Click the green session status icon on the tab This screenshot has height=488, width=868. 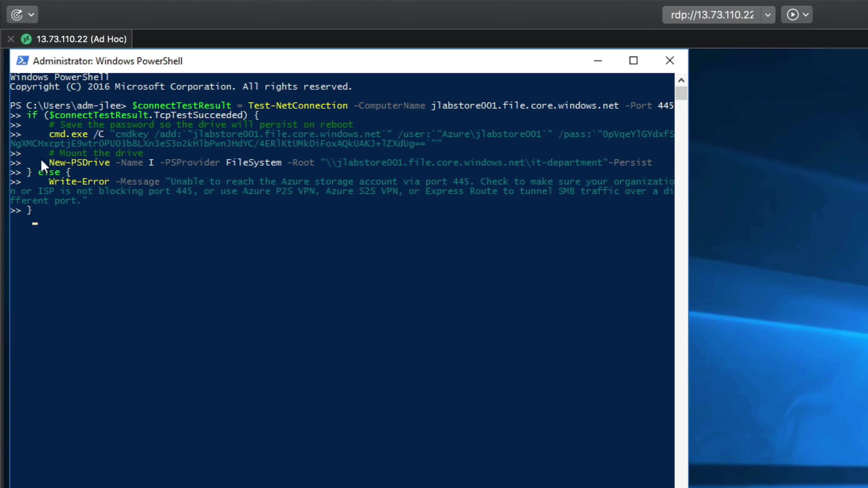click(x=26, y=39)
